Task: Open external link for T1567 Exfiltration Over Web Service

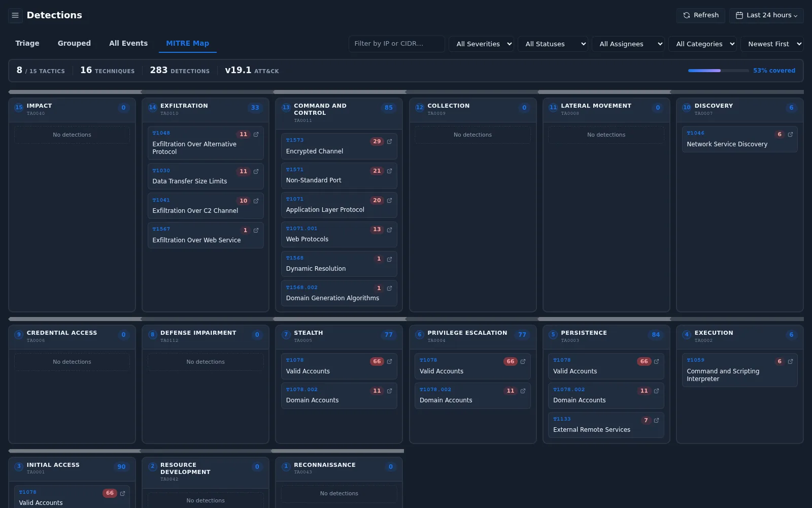Action: [256, 231]
